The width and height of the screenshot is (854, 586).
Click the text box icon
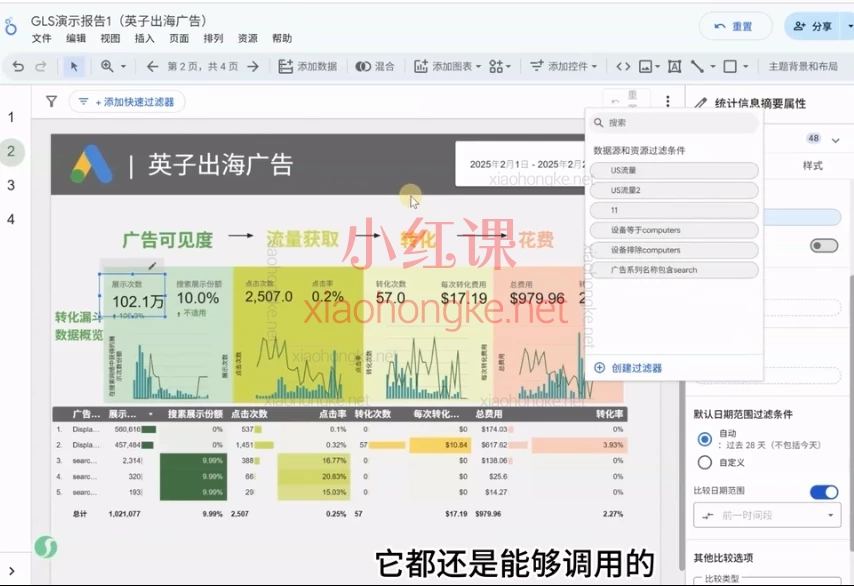(674, 66)
